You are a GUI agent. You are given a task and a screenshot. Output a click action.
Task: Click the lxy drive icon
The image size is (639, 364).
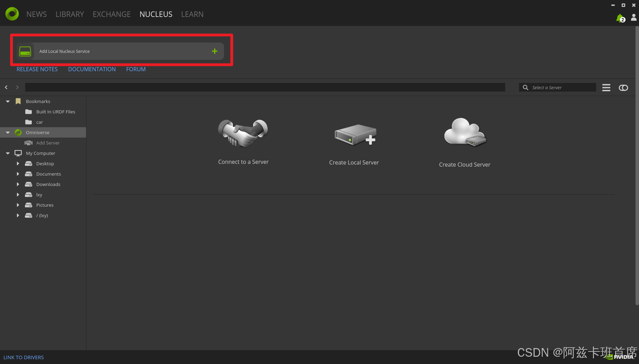pos(29,195)
